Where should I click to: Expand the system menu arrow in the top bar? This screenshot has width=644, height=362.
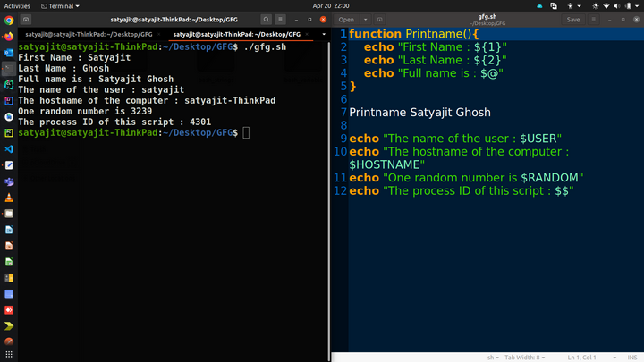(637, 5)
